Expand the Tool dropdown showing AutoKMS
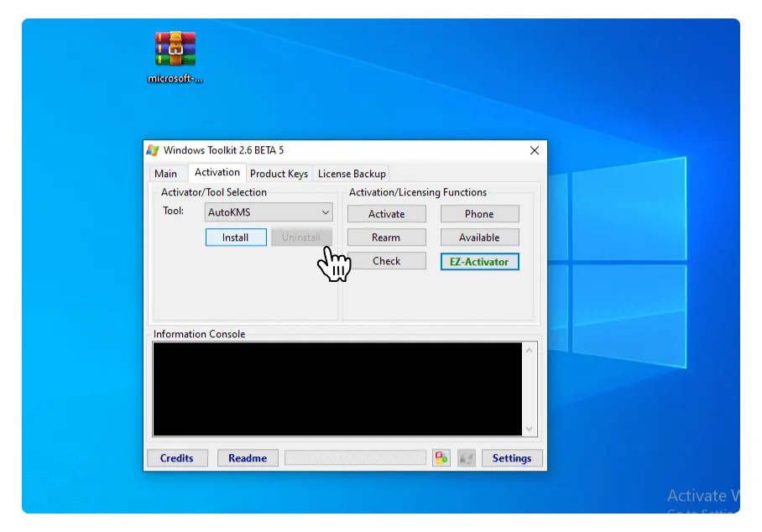 point(269,212)
